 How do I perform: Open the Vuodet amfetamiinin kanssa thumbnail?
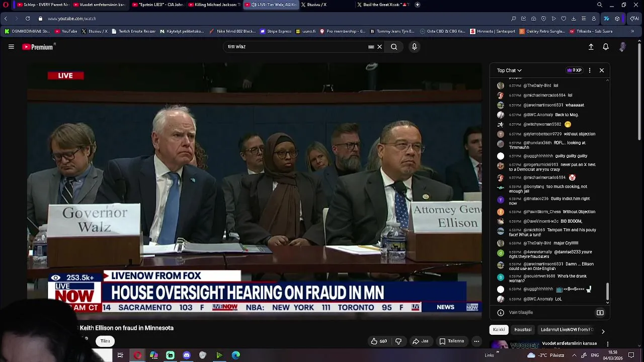tap(514, 345)
